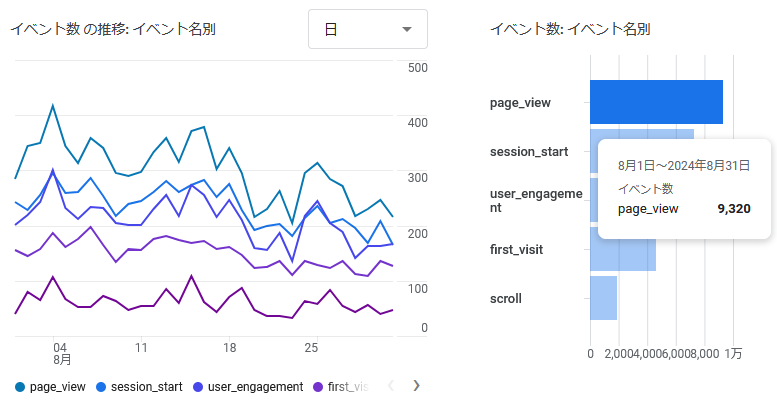Click the 04 8月 date axis label
Image resolution: width=777 pixels, height=402 pixels.
tap(61, 353)
